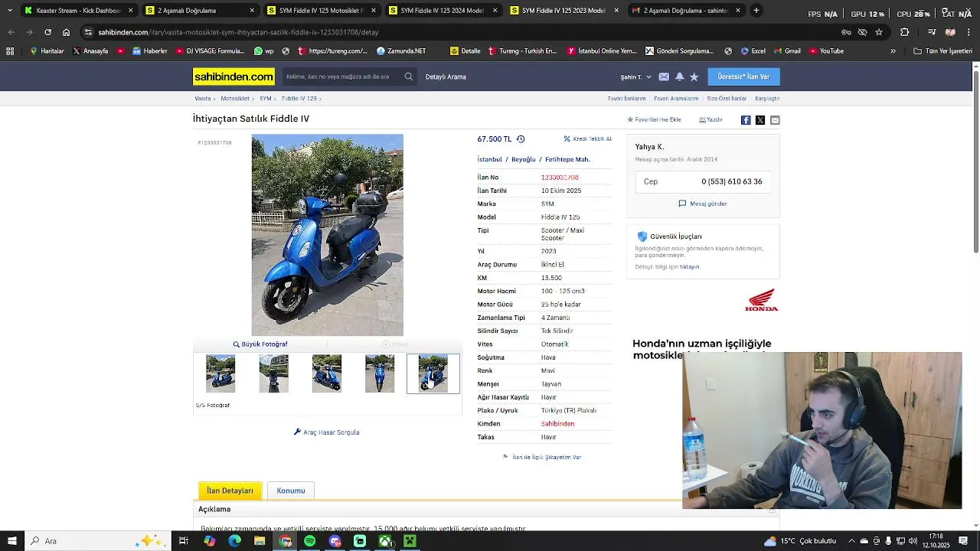This screenshot has width=980, height=551.
Task: Open Task View on the taskbar
Action: (x=184, y=541)
